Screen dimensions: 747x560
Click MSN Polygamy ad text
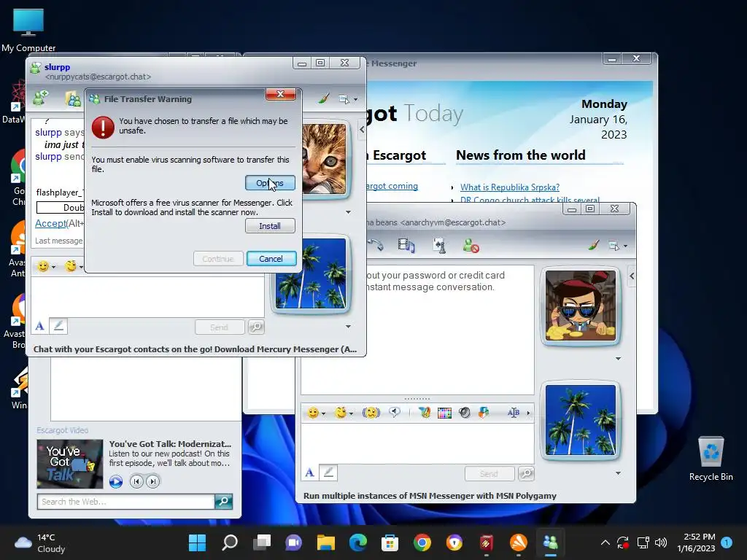click(430, 496)
